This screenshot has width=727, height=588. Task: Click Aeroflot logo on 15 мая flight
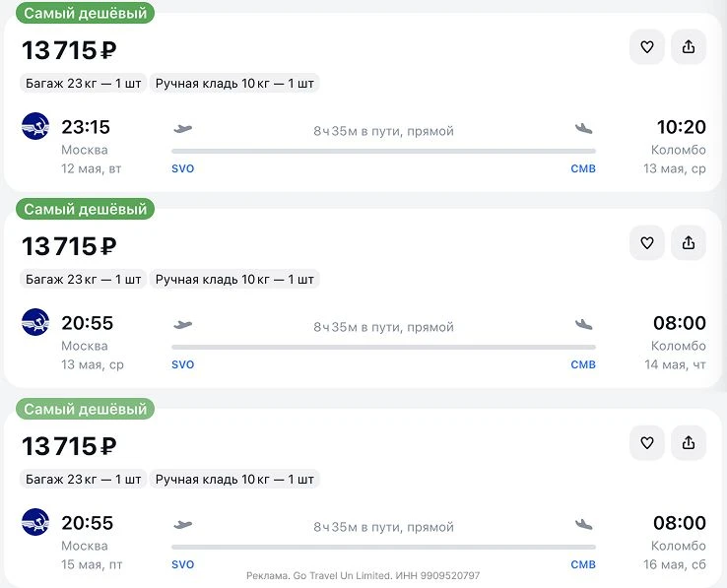tap(35, 522)
